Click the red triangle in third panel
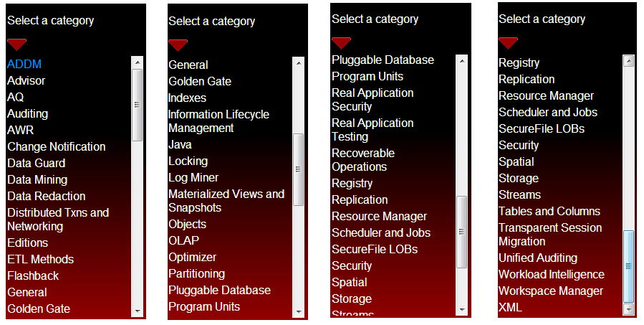This screenshot has width=644, height=325. pos(341,43)
